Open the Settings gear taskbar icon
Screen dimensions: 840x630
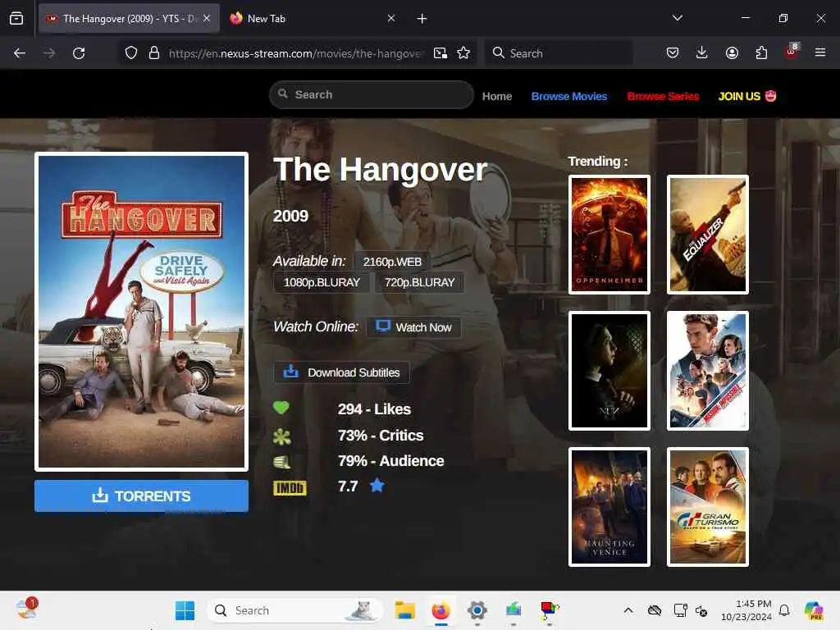click(477, 610)
